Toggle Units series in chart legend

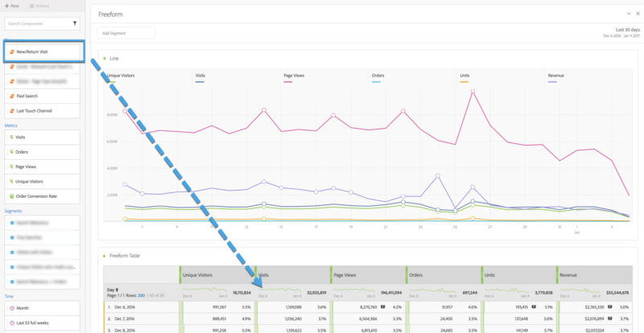pos(465,77)
